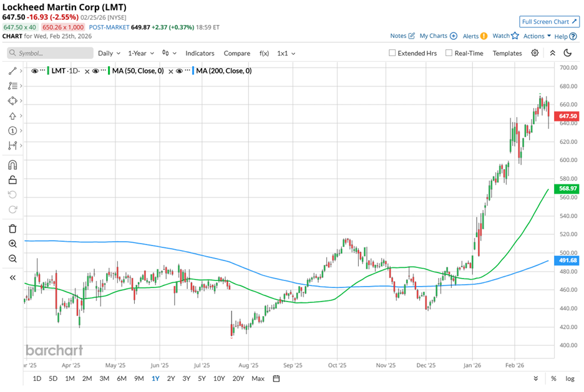584x392 pixels.
Task: Zoom out using the magnifier minus icon
Action: click(x=12, y=259)
